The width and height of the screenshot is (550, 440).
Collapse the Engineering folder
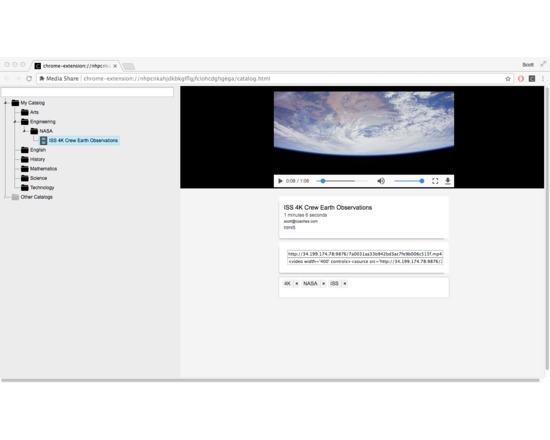[x=15, y=122]
